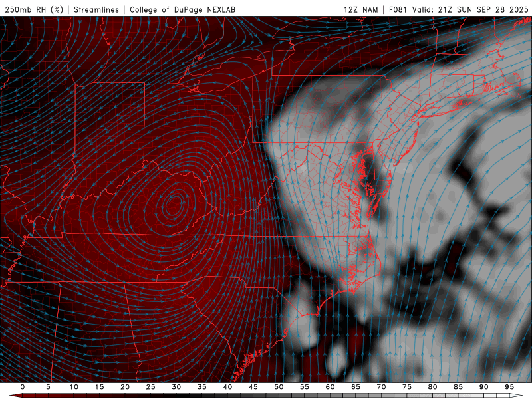Click the colorbar label "50"
The height and width of the screenshot is (399, 532).
279,387
